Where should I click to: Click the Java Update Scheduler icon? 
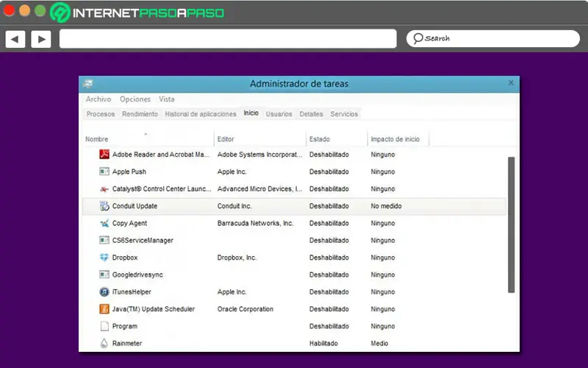coord(104,309)
